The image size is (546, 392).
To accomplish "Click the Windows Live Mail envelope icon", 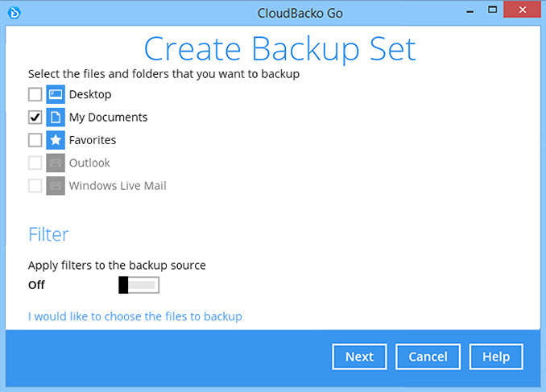I will click(x=56, y=186).
